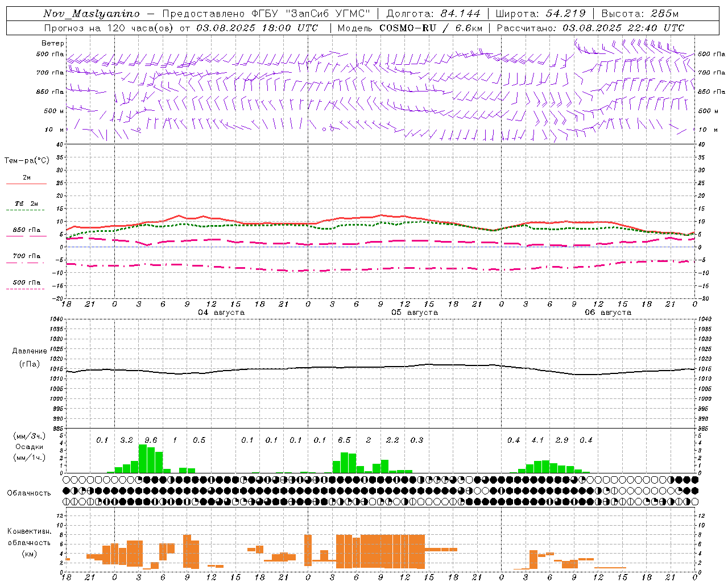Click the 2.9 precipitation total
Image resolution: width=728 pixels, height=582 pixels.
coord(562,440)
